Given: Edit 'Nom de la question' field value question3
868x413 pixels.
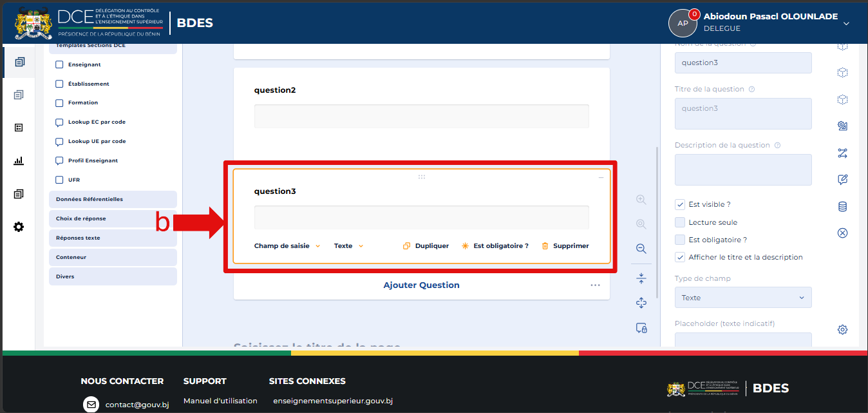Looking at the screenshot, I should pyautogui.click(x=743, y=62).
